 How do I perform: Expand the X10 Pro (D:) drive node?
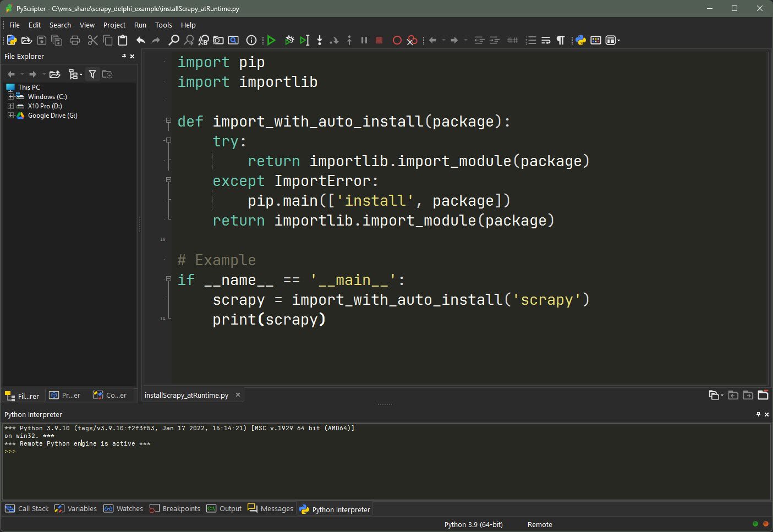(x=10, y=106)
